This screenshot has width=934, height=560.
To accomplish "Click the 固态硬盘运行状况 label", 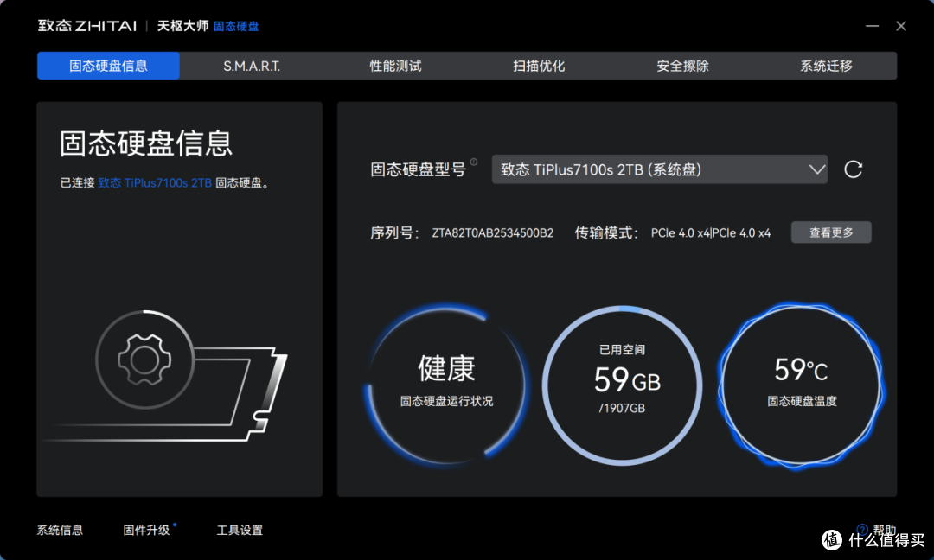I will (446, 402).
